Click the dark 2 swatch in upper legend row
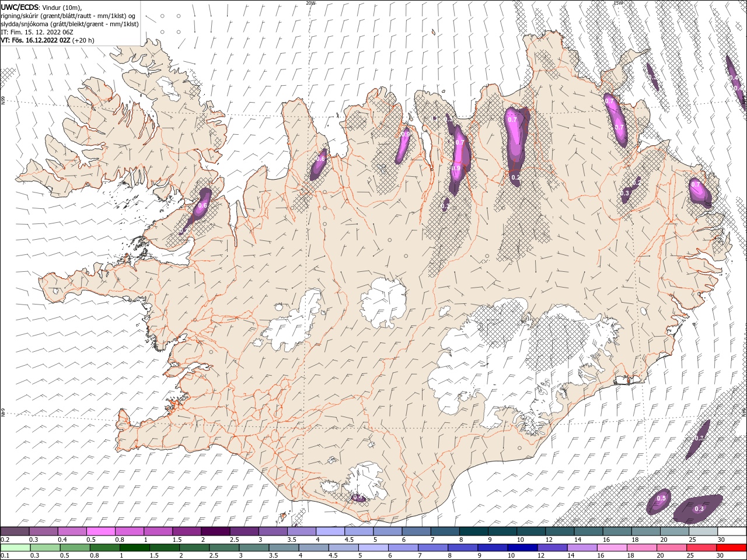This screenshot has height=560, width=747. click(215, 531)
